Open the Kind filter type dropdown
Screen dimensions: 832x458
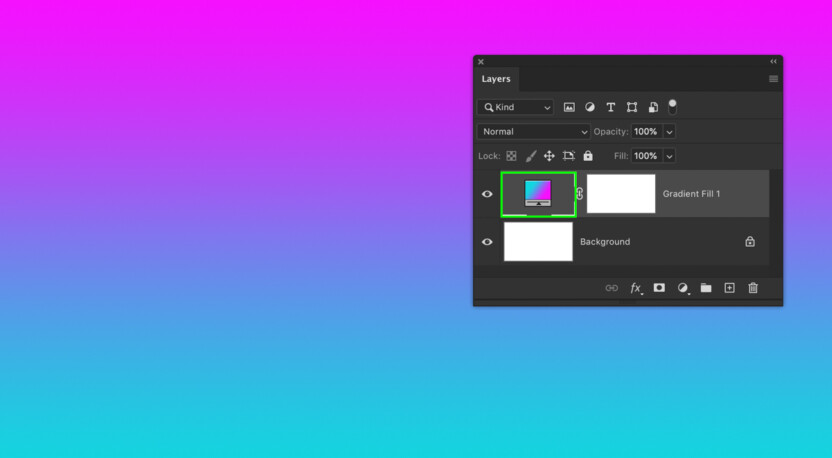pyautogui.click(x=516, y=107)
